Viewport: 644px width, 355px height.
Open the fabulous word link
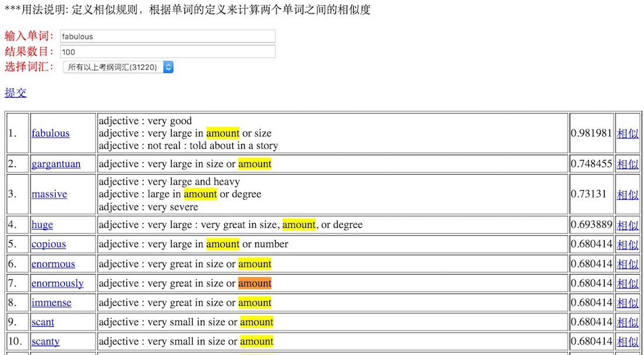pos(50,133)
